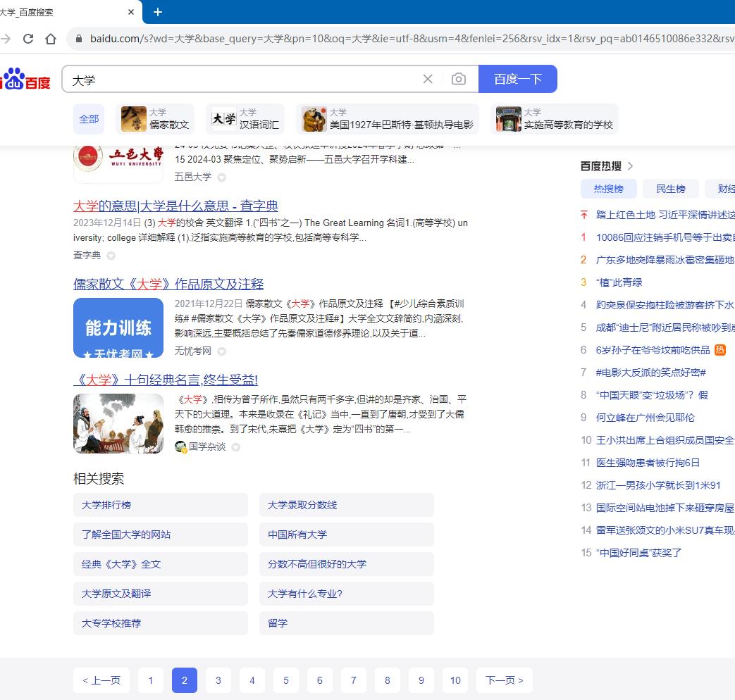
Task: Click the site lock icon in address bar
Action: (79, 39)
